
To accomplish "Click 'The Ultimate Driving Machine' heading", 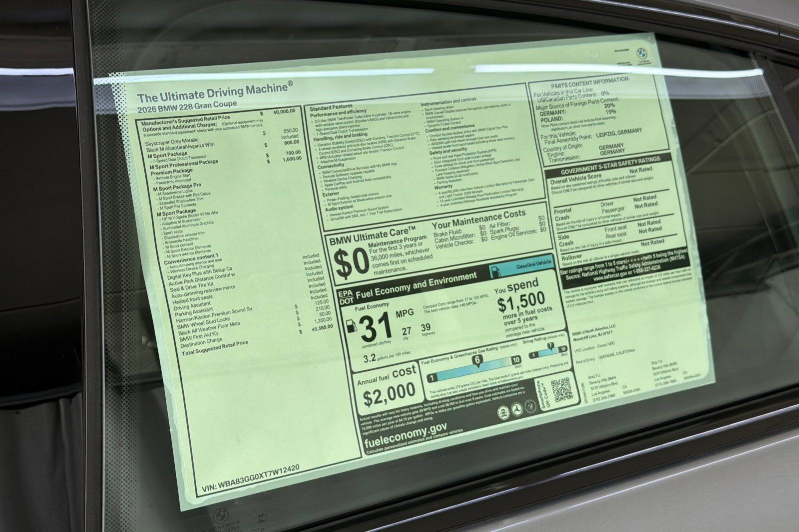I will coord(215,92).
